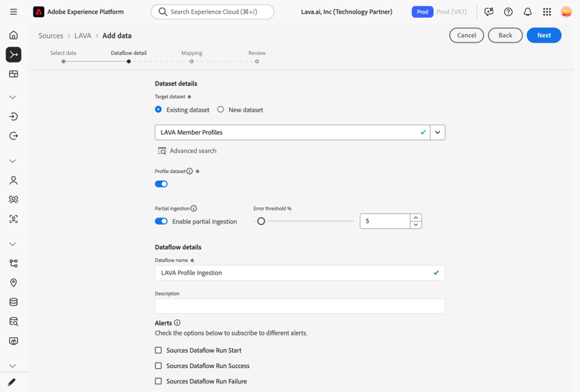Click the Partial ingestion info icon
The height and width of the screenshot is (392, 580).
click(193, 208)
